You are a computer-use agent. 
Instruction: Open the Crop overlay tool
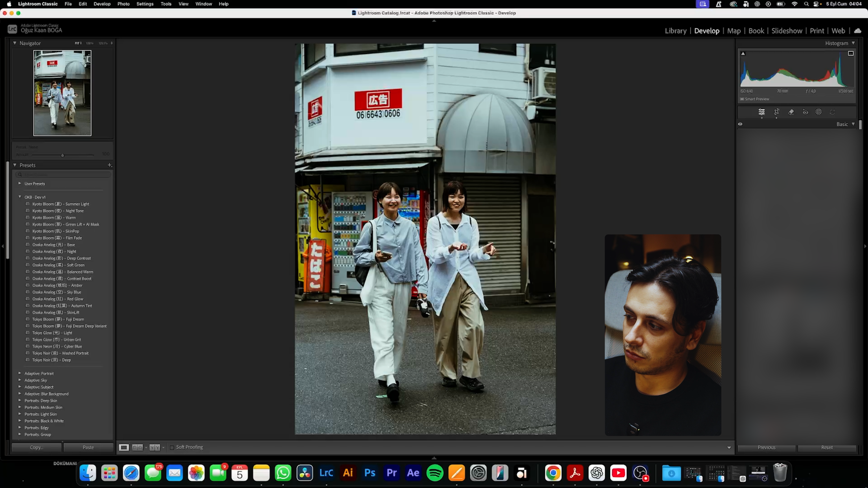pyautogui.click(x=776, y=112)
